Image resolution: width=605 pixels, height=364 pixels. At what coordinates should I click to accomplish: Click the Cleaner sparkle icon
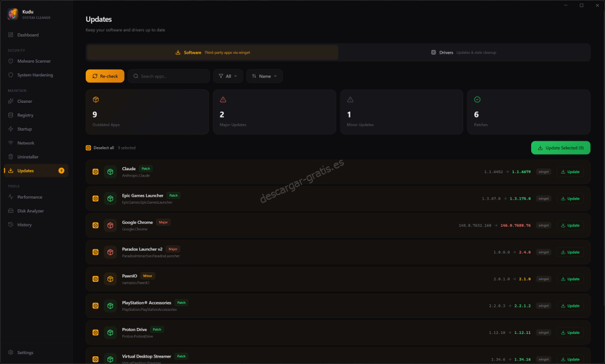tap(11, 101)
